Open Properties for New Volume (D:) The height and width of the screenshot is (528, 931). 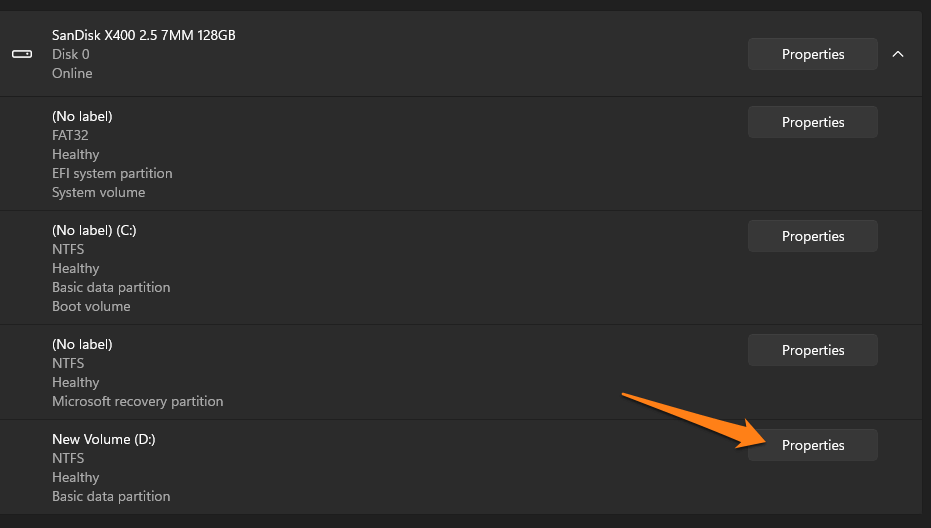(812, 445)
